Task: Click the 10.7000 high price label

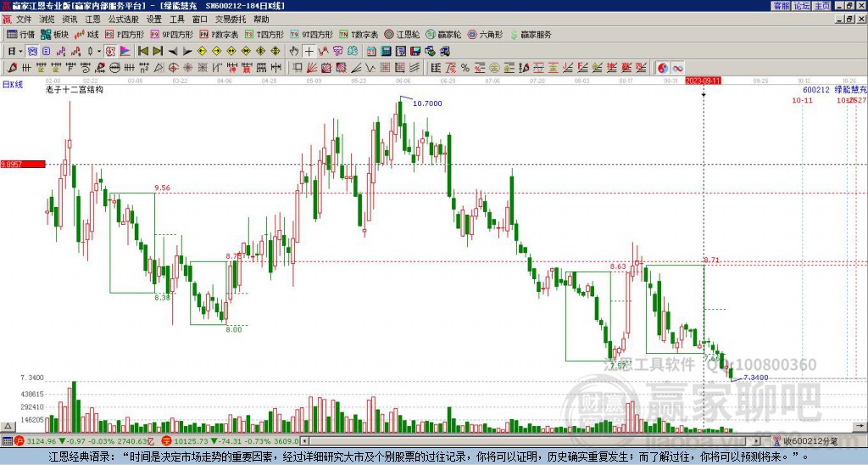Action: click(427, 103)
